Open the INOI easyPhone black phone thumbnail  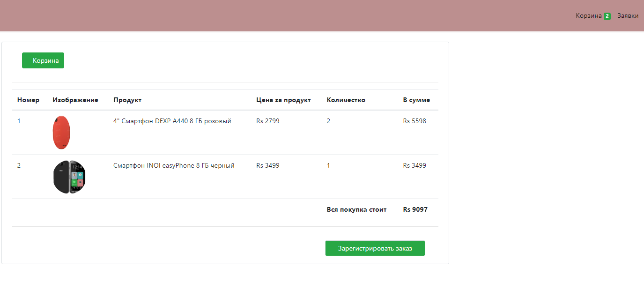pos(69,177)
